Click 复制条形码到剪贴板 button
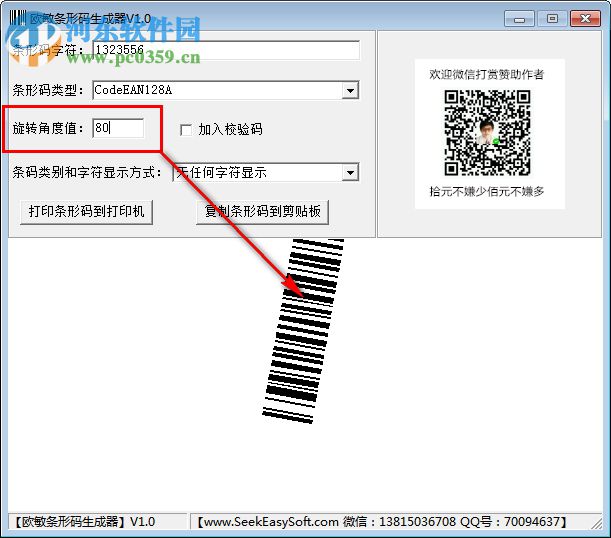The width and height of the screenshot is (611, 538). tap(262, 212)
